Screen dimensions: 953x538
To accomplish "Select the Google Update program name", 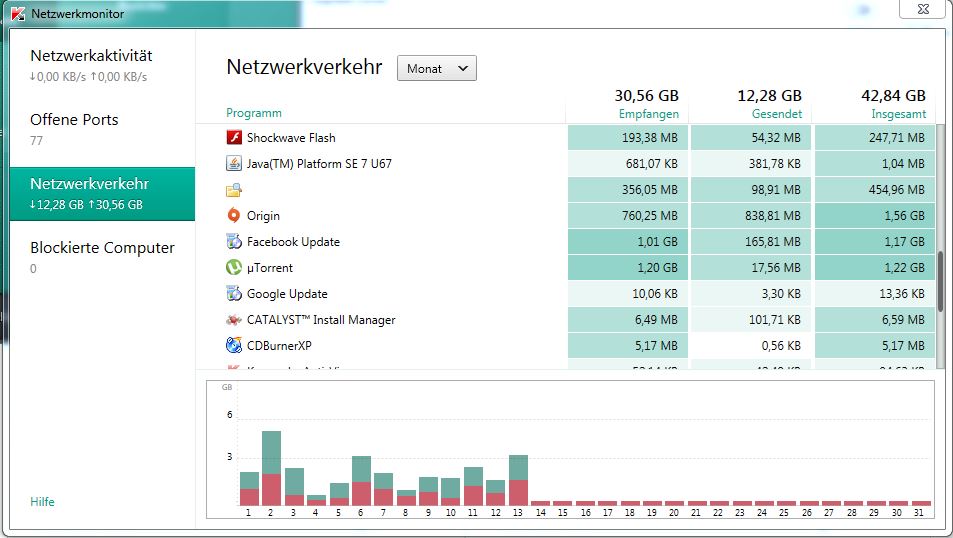I will coord(287,294).
